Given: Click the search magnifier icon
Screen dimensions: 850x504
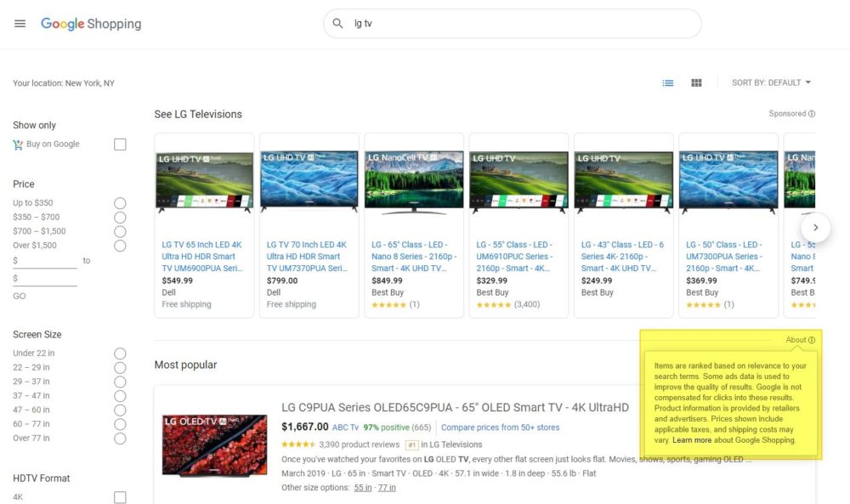Looking at the screenshot, I should click(x=337, y=23).
